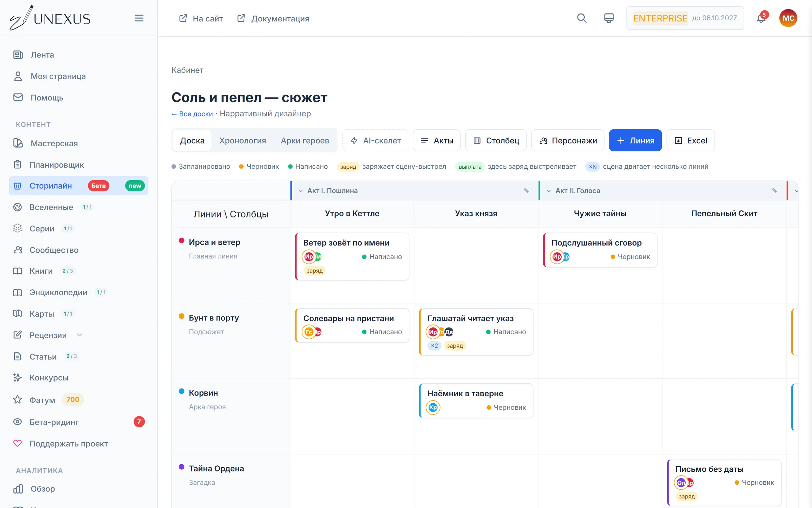Edit Акт I. Пошлина with pencil icon
Viewport: 812px width, 508px height.
pyautogui.click(x=526, y=191)
